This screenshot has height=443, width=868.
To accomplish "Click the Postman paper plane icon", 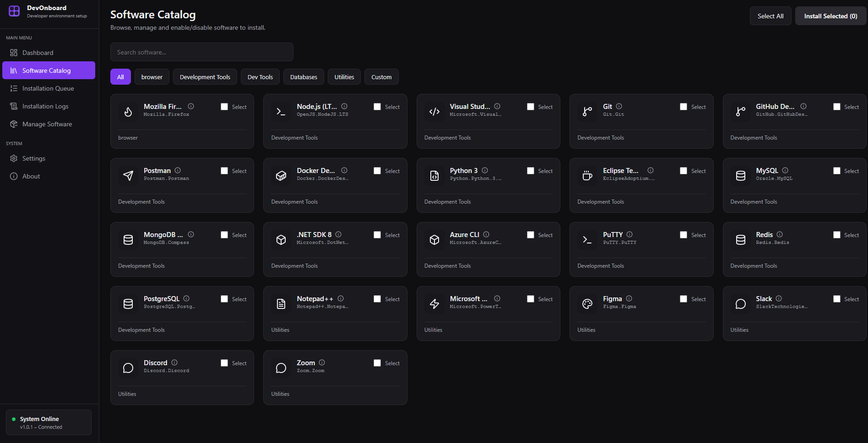I will point(128,175).
